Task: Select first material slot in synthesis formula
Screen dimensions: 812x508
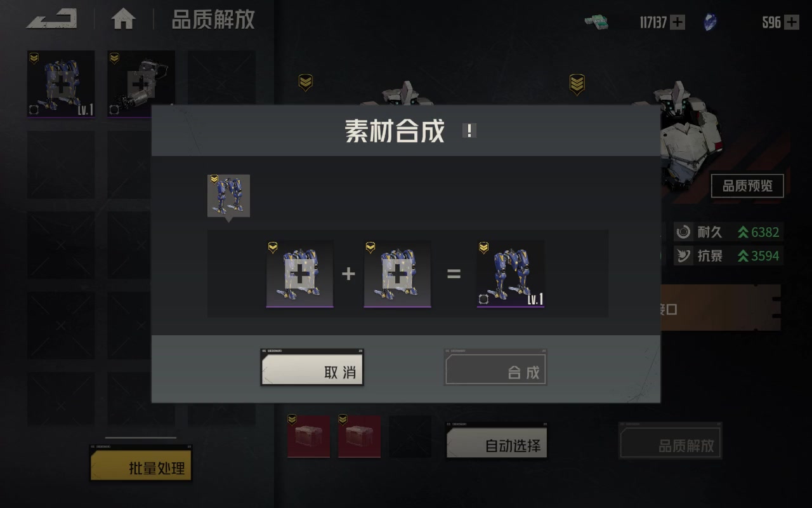Action: (299, 274)
